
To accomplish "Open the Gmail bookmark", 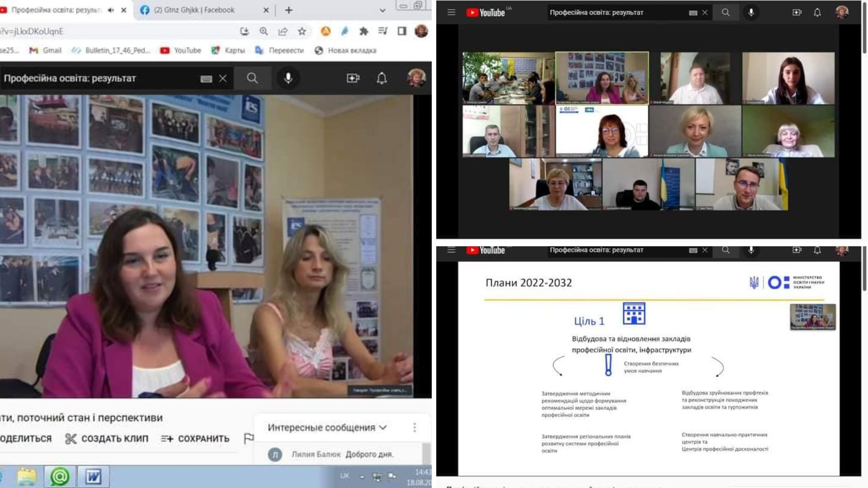I will [46, 50].
